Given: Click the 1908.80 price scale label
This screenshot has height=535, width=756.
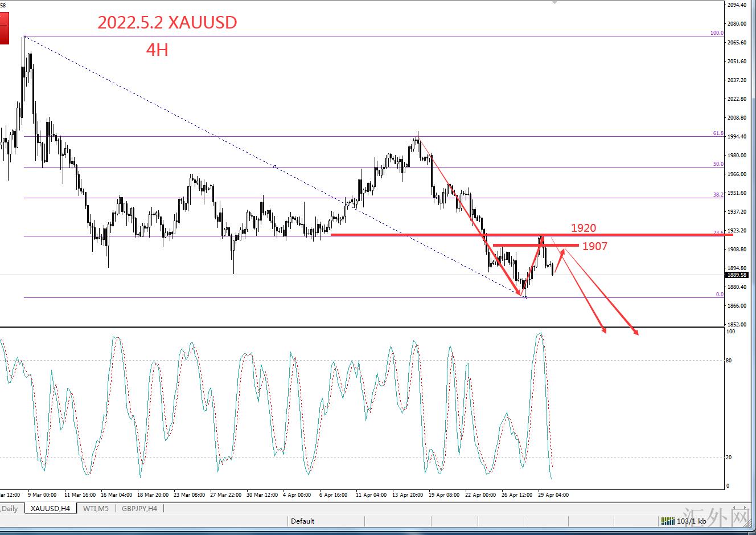Looking at the screenshot, I should 737,250.
